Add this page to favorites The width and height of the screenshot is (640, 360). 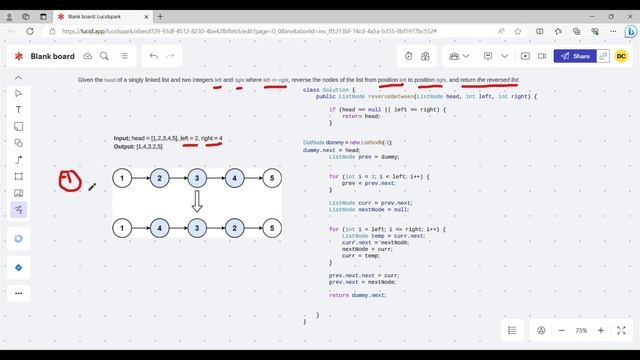pyautogui.click(x=518, y=31)
